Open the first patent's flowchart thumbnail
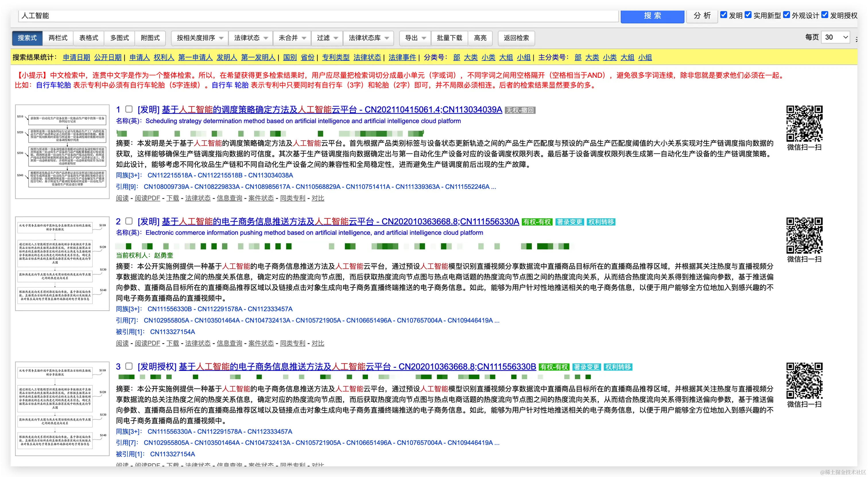The width and height of the screenshot is (868, 477). click(x=62, y=152)
